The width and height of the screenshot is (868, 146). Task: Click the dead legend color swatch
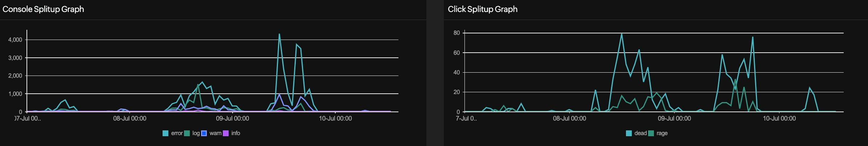629,133
